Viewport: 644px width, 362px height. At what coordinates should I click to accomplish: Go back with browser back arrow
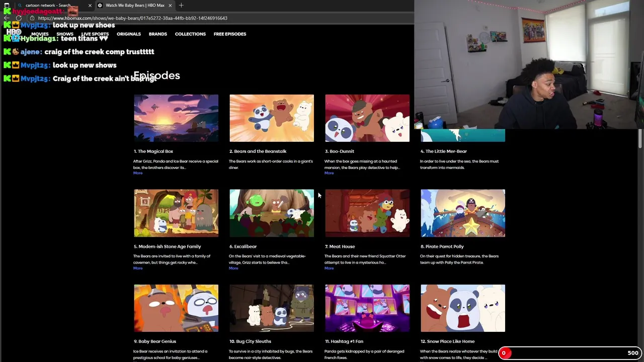(x=7, y=18)
